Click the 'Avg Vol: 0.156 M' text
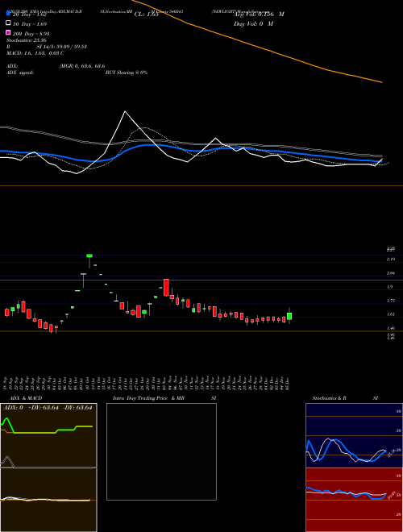The width and height of the screenshot is (403, 532). coord(259,15)
